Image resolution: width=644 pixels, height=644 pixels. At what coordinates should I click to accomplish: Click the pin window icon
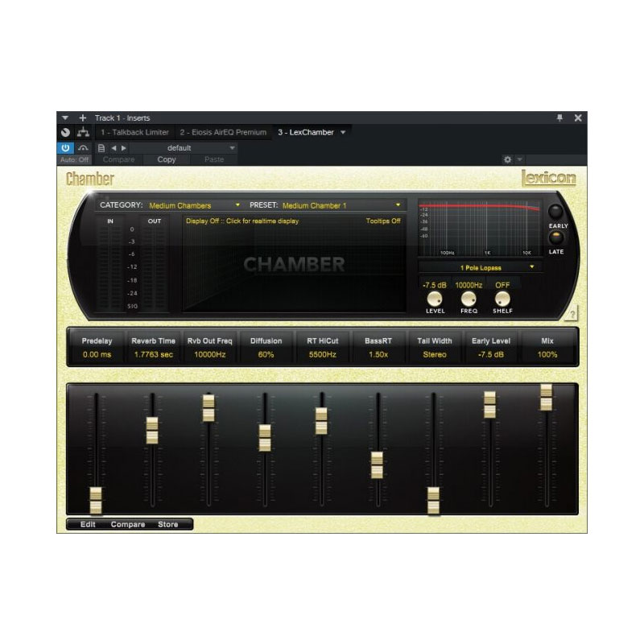pos(559,118)
